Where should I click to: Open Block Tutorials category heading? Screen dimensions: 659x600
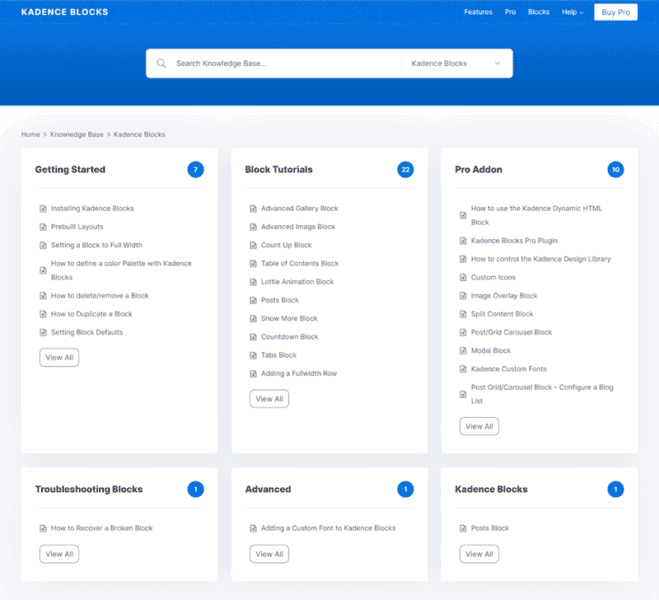coord(279,170)
